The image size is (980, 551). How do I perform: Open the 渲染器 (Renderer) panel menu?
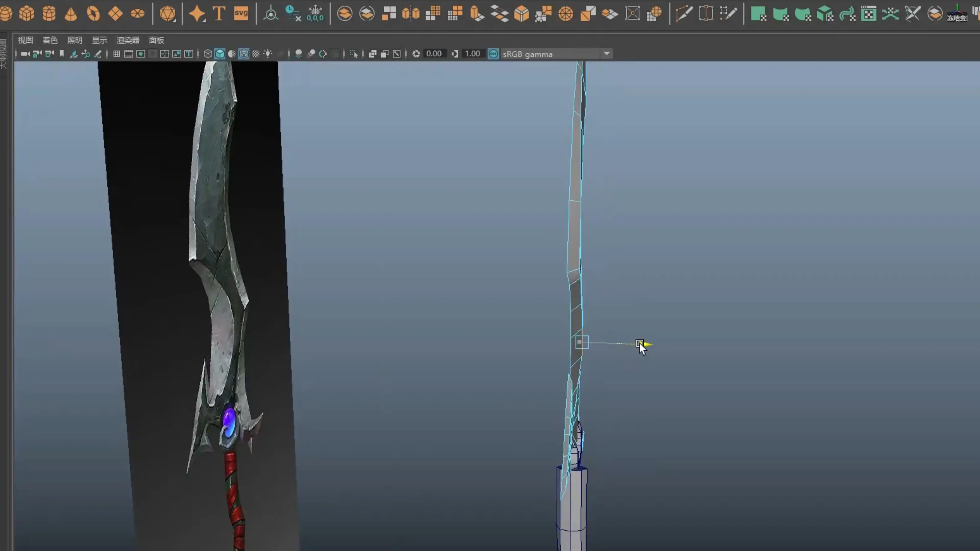click(128, 40)
